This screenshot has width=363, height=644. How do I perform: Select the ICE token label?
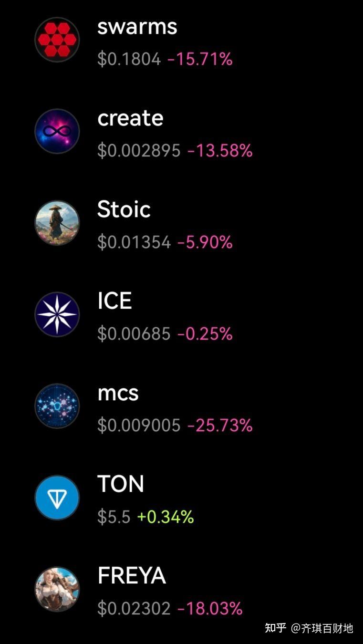point(114,301)
